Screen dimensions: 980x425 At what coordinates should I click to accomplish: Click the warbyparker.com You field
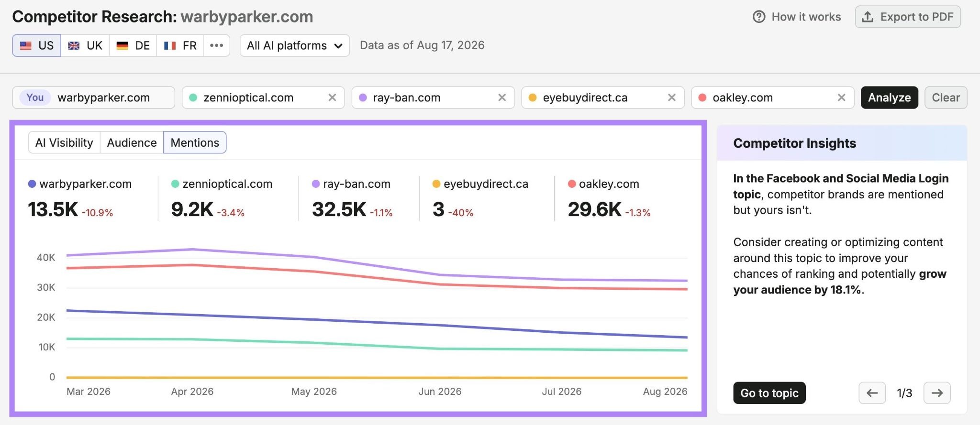pyautogui.click(x=93, y=98)
